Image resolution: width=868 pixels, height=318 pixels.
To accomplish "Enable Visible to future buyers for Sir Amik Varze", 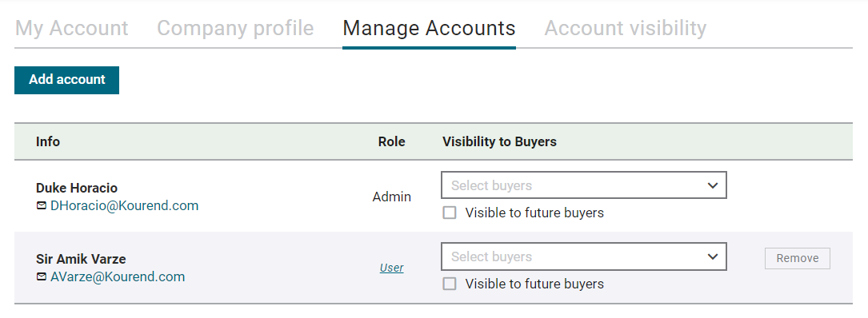I will 450,284.
